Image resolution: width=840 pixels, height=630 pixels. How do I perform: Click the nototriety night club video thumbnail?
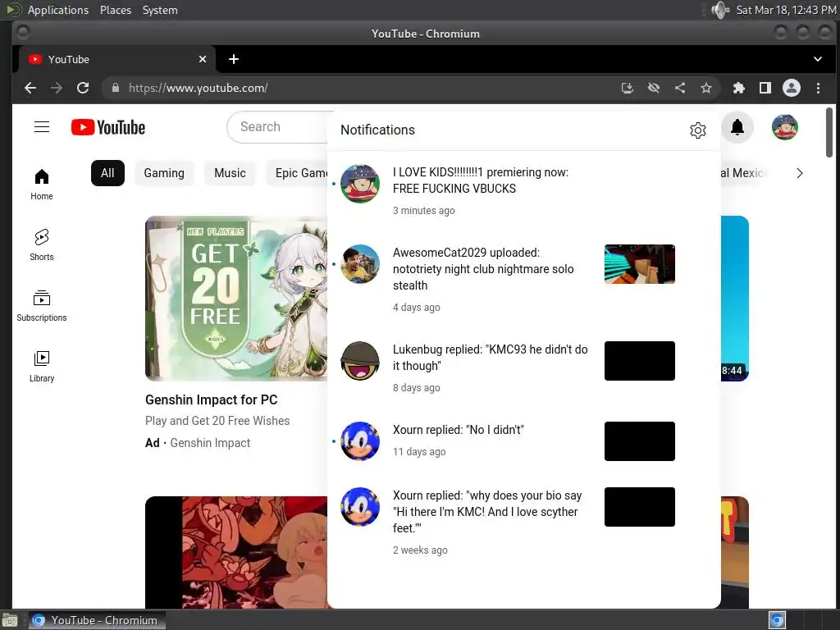pos(640,264)
